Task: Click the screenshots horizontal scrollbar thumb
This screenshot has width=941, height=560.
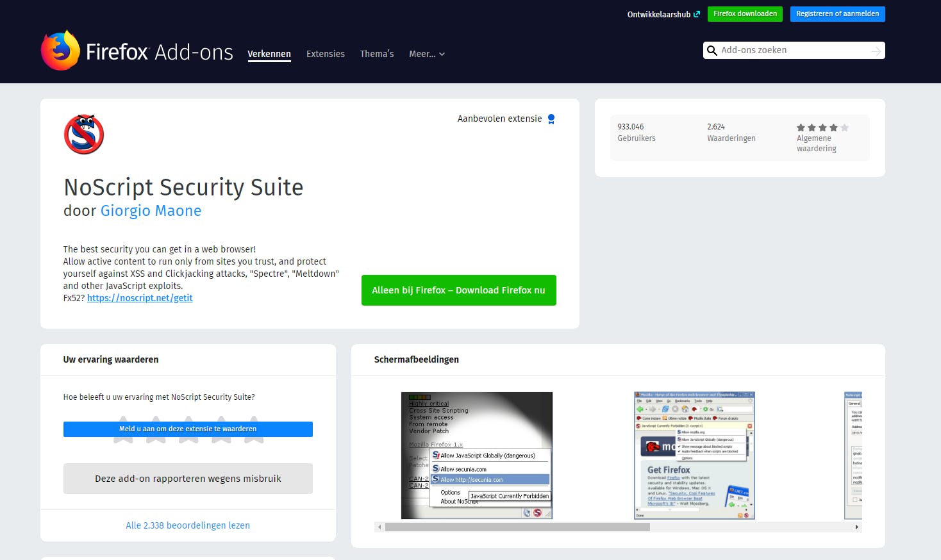Action: [x=517, y=527]
